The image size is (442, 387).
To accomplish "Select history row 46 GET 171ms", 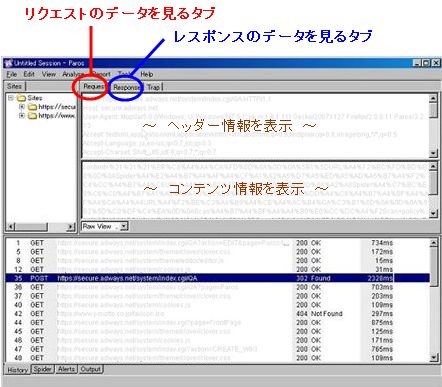I will (x=217, y=340).
